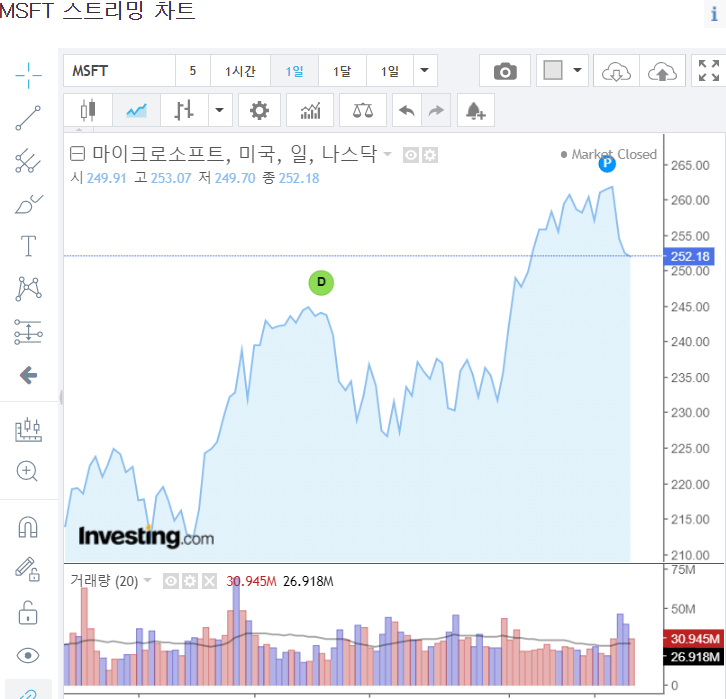Select the long/short position prediction tool
Viewport: 726px width, 699px height.
point(28,332)
